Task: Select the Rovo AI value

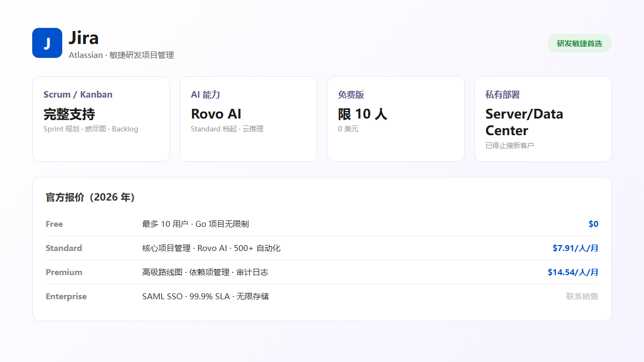Action: tap(216, 114)
